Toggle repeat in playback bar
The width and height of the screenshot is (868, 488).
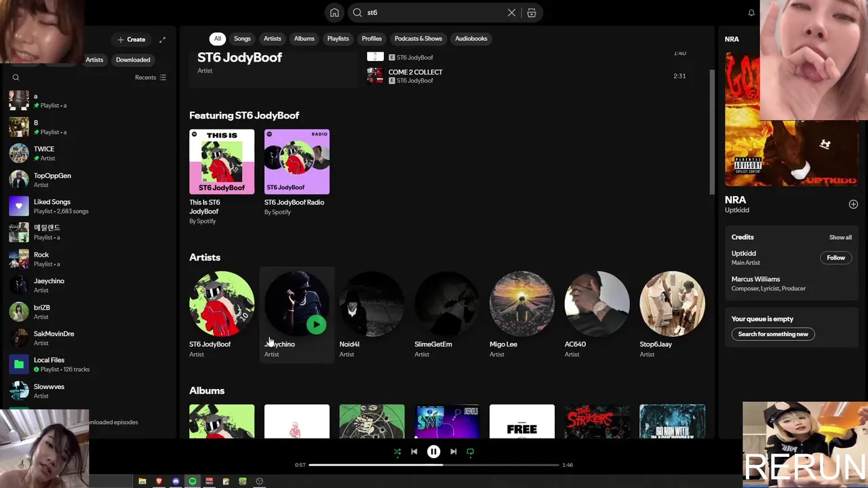click(470, 451)
